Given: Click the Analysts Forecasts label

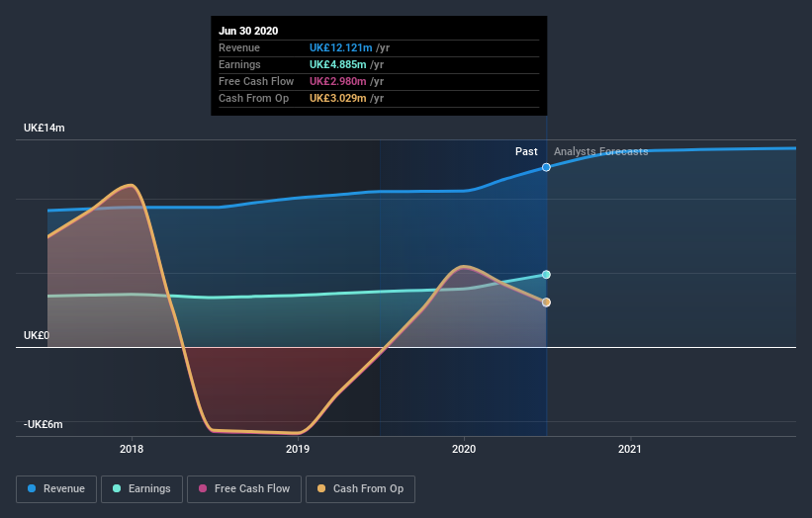Looking at the screenshot, I should (x=600, y=151).
